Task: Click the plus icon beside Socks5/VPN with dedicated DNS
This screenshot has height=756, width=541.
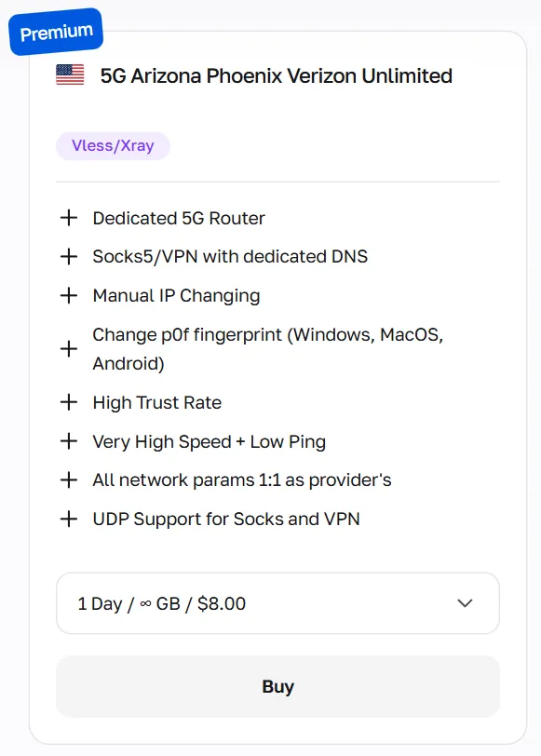Action: 69,256
